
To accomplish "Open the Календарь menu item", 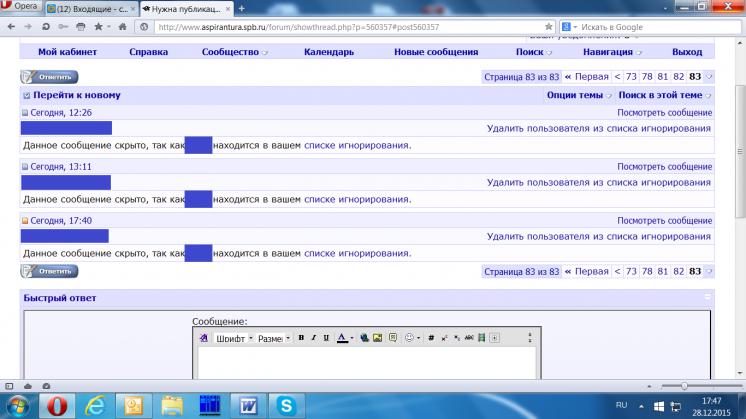I will pyautogui.click(x=329, y=51).
